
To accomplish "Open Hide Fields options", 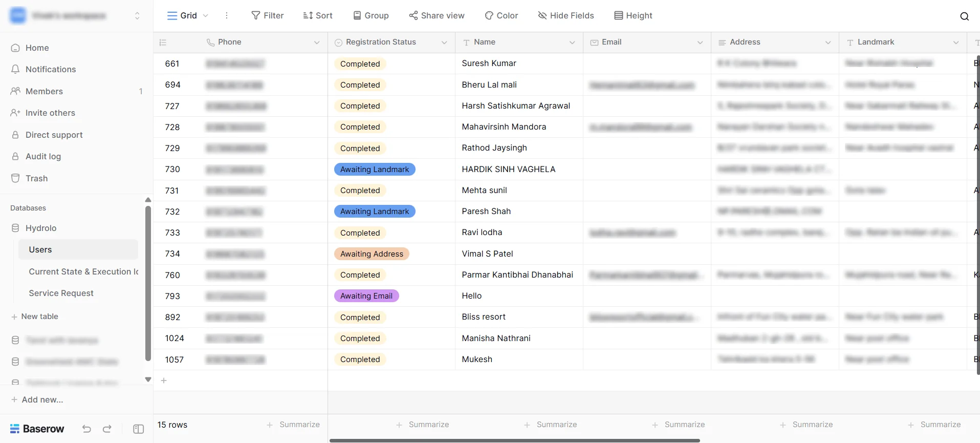I will [565, 15].
